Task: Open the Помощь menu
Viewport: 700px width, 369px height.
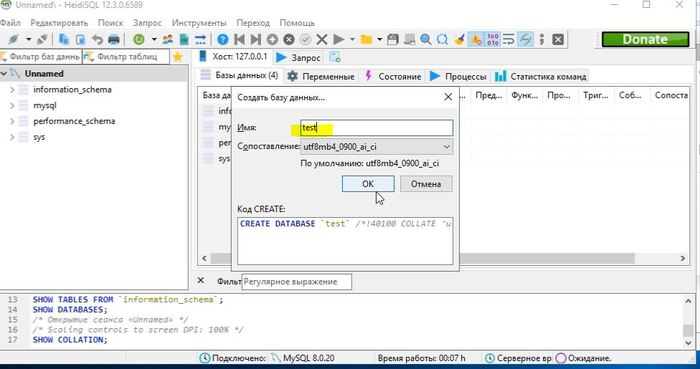Action: (x=297, y=22)
